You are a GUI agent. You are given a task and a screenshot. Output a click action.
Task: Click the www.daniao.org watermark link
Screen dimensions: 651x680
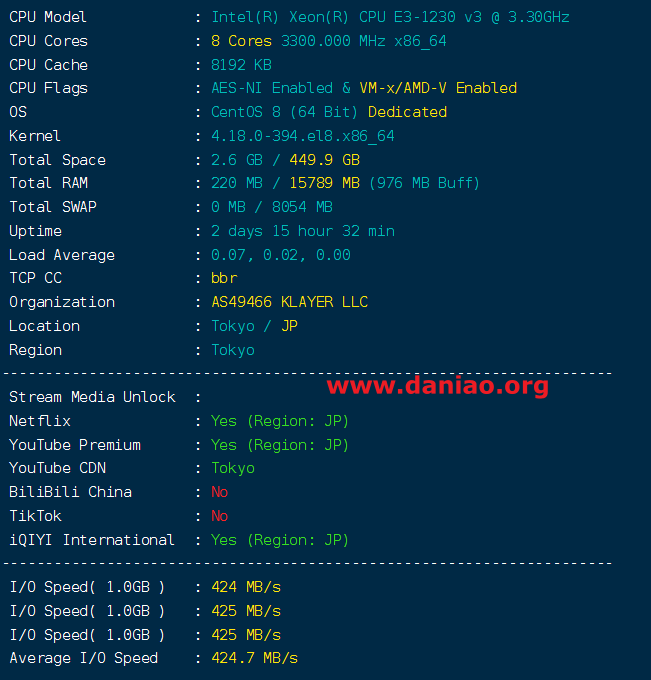(438, 385)
